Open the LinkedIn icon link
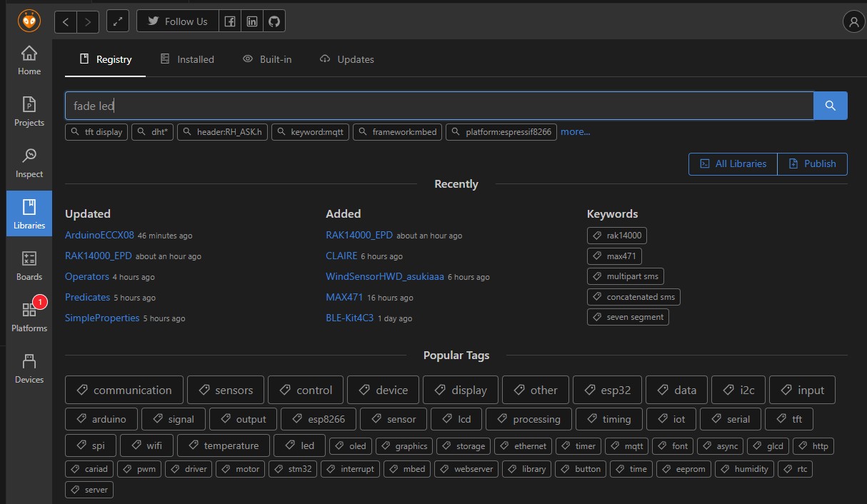Screen dimensions: 867x504 tap(252, 21)
